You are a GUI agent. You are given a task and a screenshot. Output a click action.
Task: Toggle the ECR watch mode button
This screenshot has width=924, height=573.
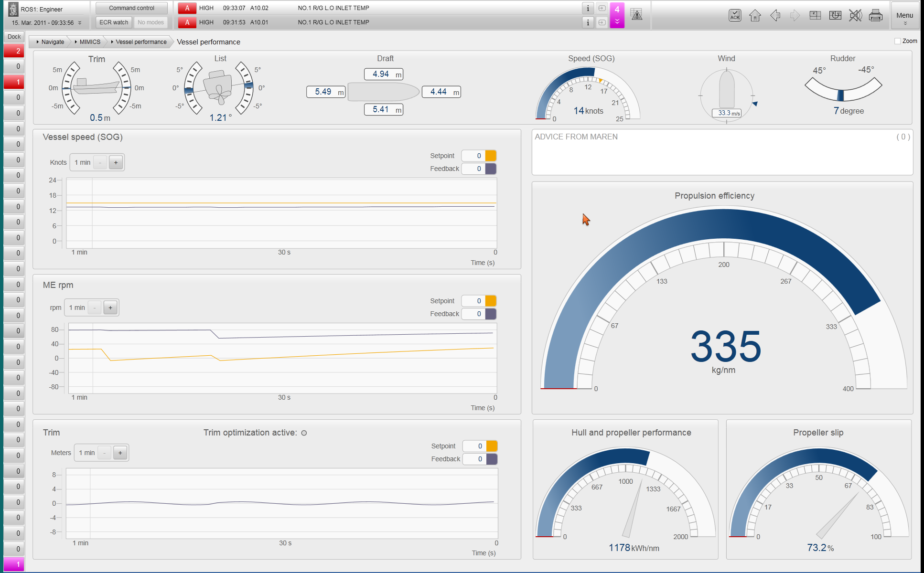tap(114, 22)
